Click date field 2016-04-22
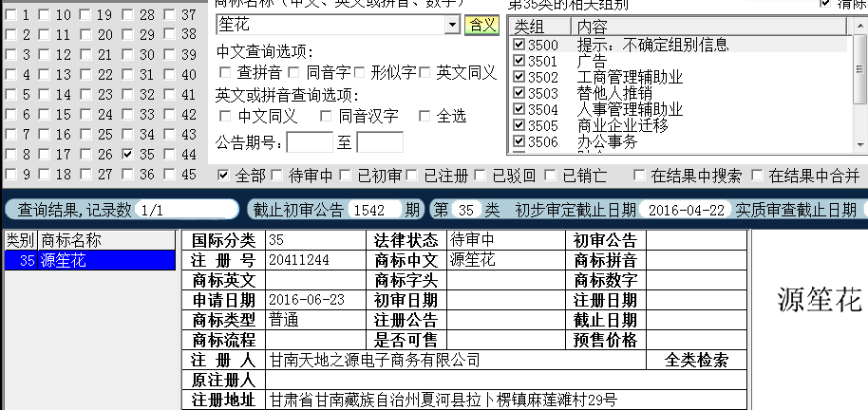The height and width of the screenshot is (410, 868). (x=686, y=210)
